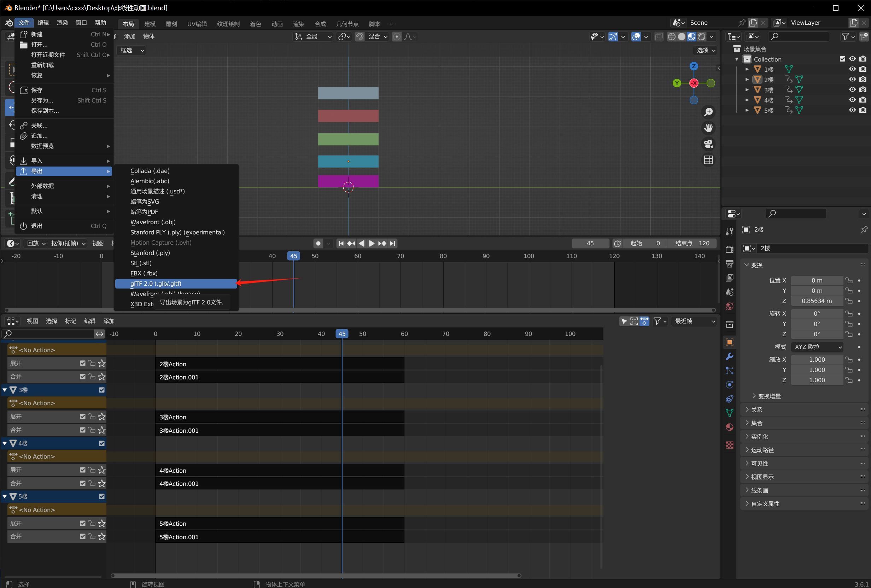Open the material properties sphere icon
Image resolution: width=871 pixels, height=588 pixels.
[x=729, y=427]
